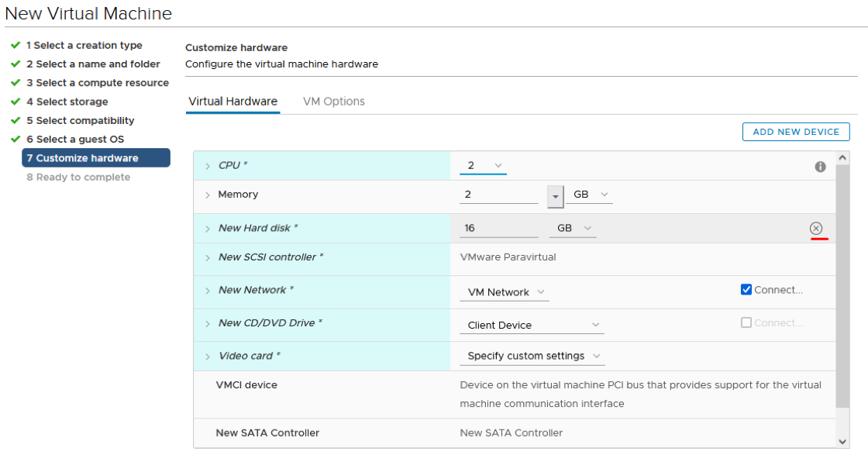Open the Memory unit GB dropdown

[x=589, y=195]
